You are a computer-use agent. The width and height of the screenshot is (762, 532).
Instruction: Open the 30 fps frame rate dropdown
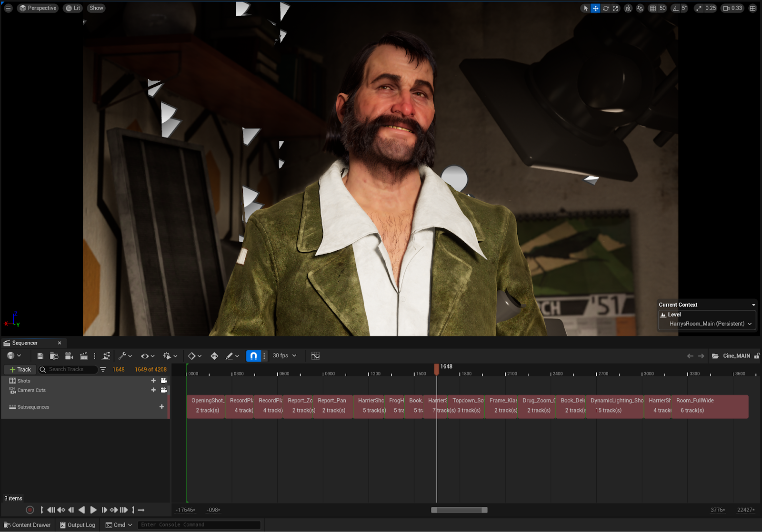click(284, 356)
